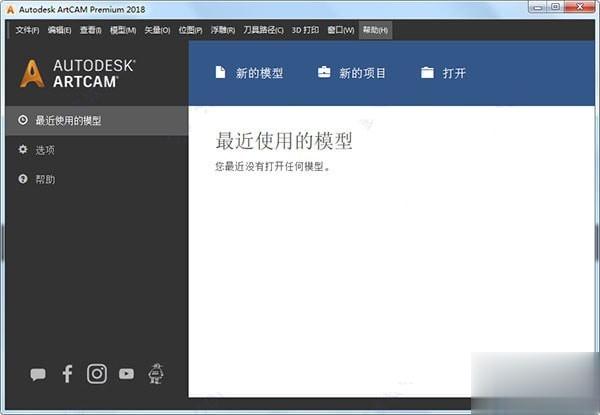
Task: Click the 最近使用的模型 heading text
Action: pyautogui.click(x=284, y=141)
